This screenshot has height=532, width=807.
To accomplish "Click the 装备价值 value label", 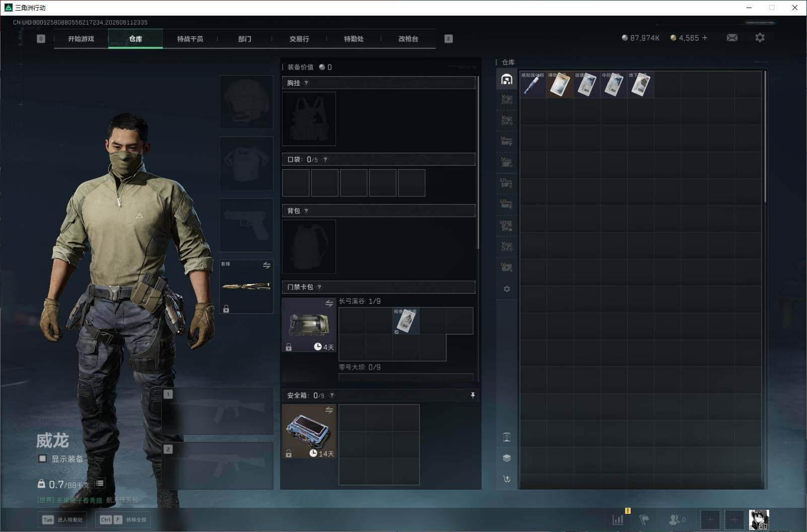I will (300, 67).
